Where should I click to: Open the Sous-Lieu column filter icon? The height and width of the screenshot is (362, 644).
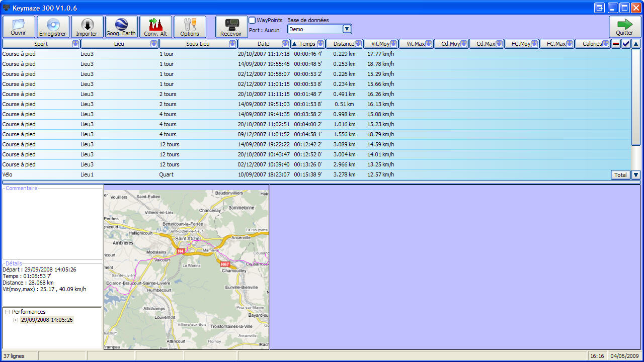click(232, 44)
